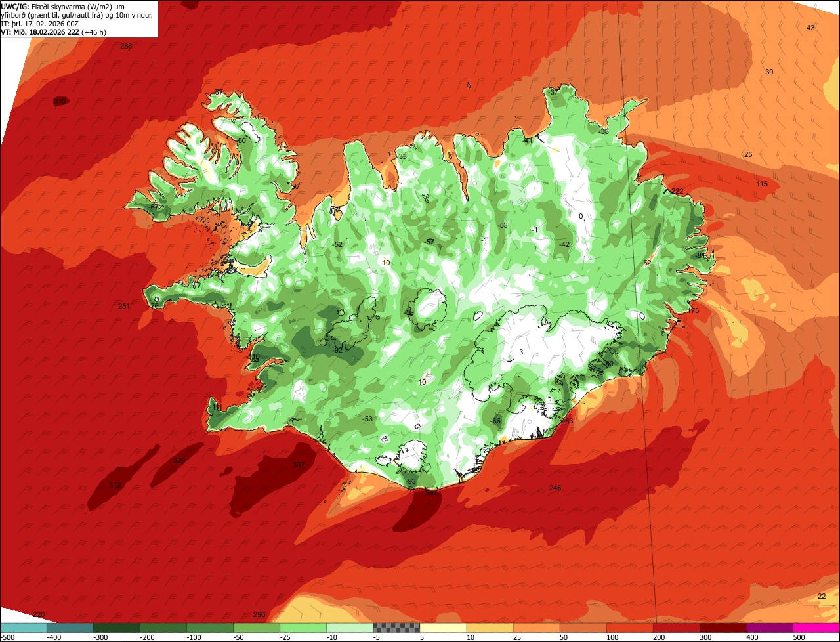Viewport: 840px width, 642px height.
Task: Click the map value -57
Action: [429, 242]
